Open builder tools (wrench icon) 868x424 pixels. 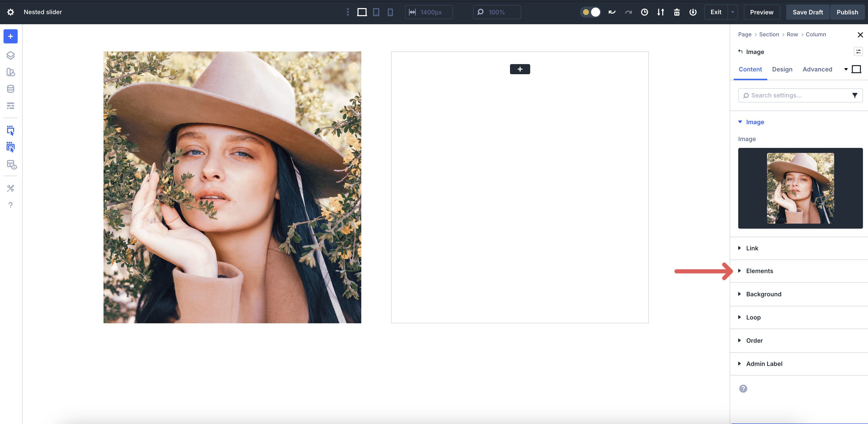click(10, 188)
